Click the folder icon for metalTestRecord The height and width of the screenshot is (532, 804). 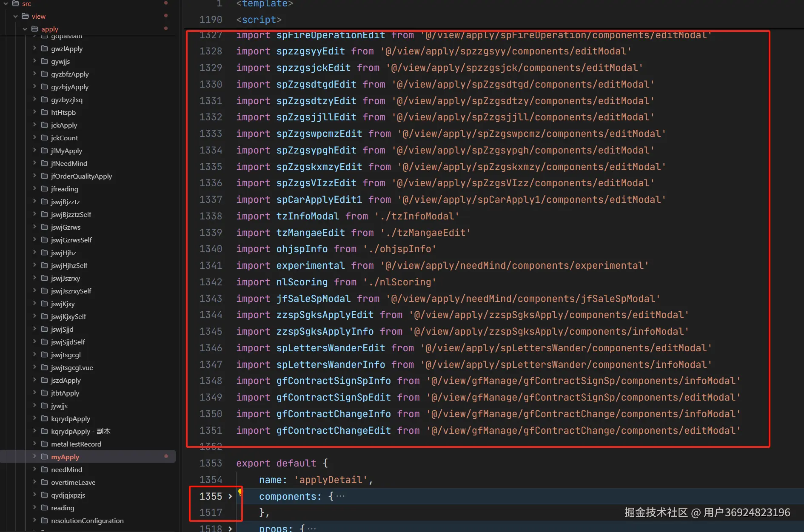pos(45,444)
